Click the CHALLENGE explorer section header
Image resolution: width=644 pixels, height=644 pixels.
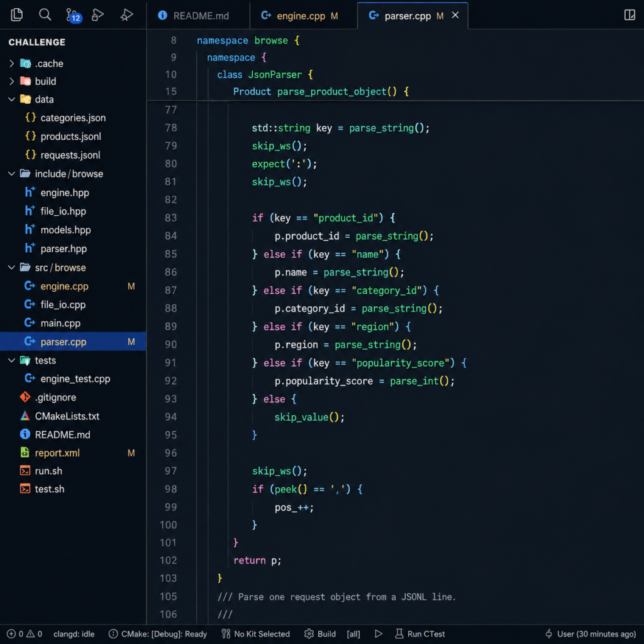37,42
